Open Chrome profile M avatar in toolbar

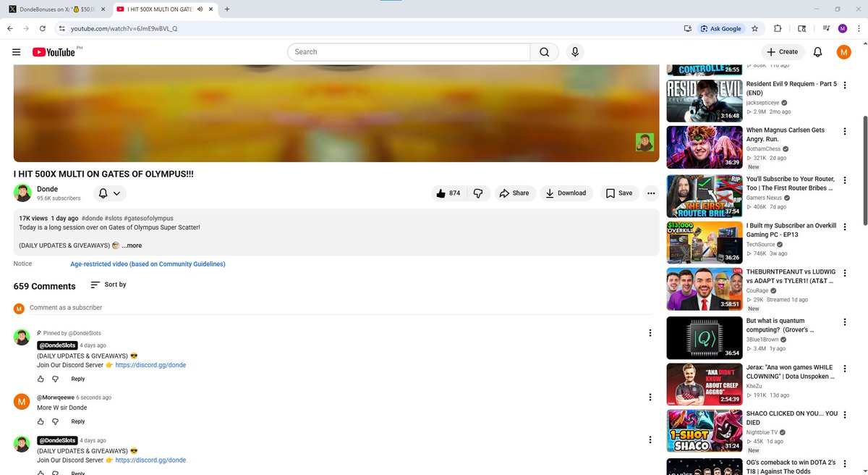[843, 28]
